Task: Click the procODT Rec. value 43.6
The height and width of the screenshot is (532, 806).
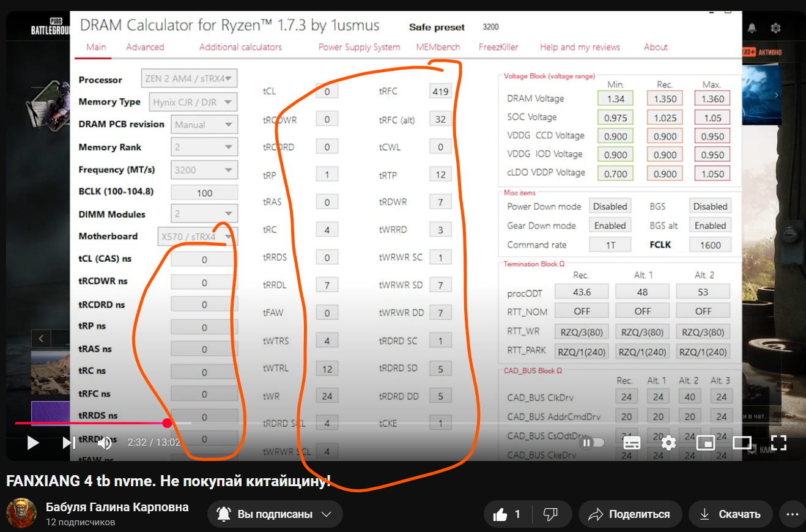Action: coord(582,292)
